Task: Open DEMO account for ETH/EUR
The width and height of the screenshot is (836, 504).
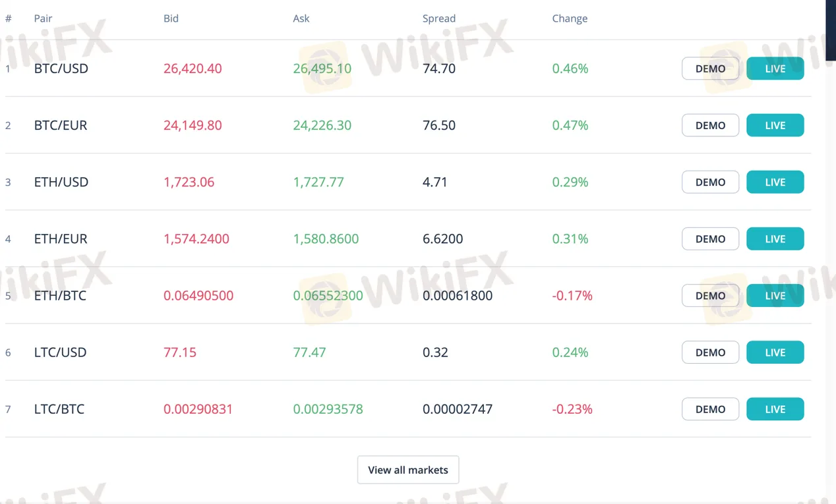Action: pos(710,238)
